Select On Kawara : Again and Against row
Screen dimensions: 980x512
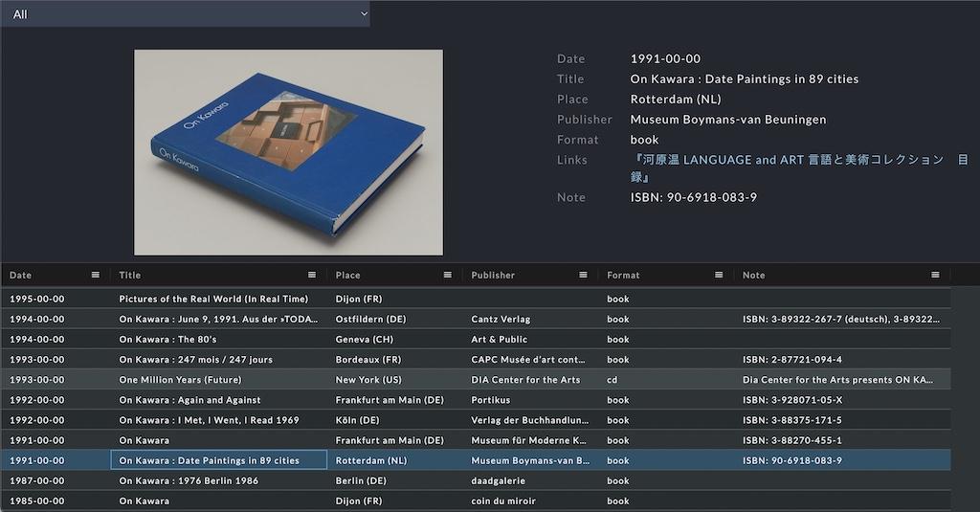point(189,400)
